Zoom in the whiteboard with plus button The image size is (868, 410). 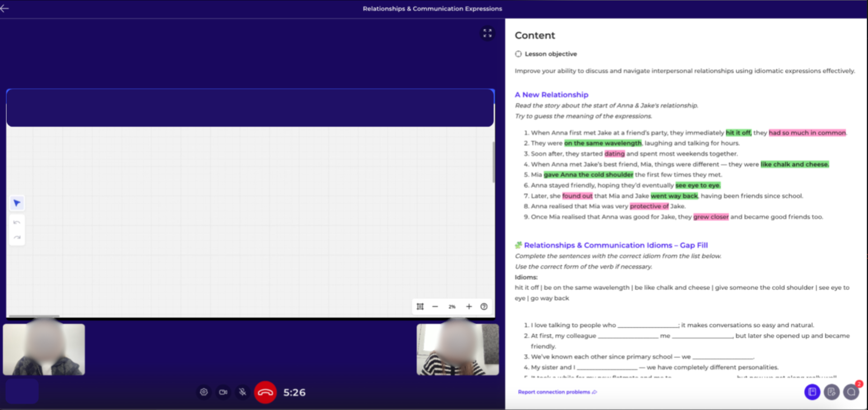(469, 306)
